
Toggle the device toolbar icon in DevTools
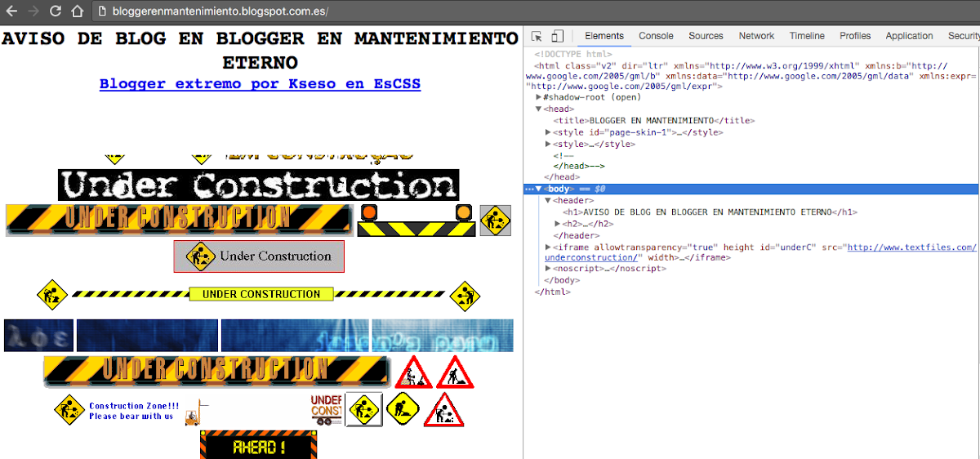[557, 36]
